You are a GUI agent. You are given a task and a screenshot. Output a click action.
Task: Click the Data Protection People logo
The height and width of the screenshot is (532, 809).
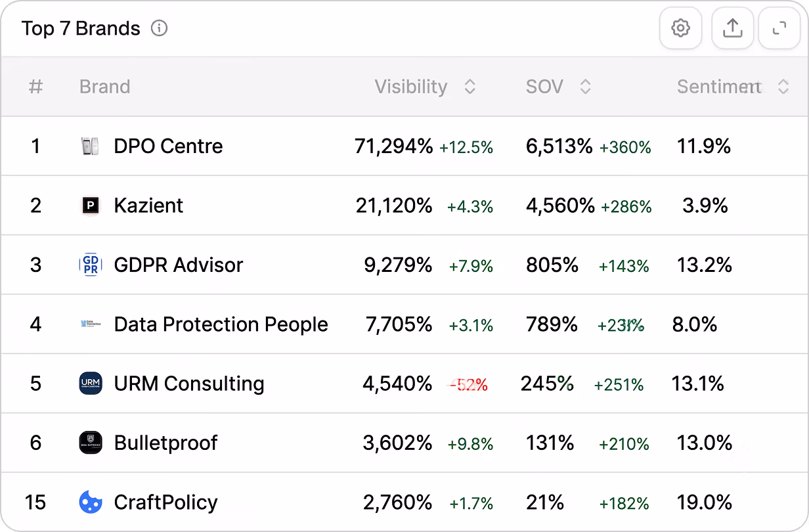tap(90, 324)
